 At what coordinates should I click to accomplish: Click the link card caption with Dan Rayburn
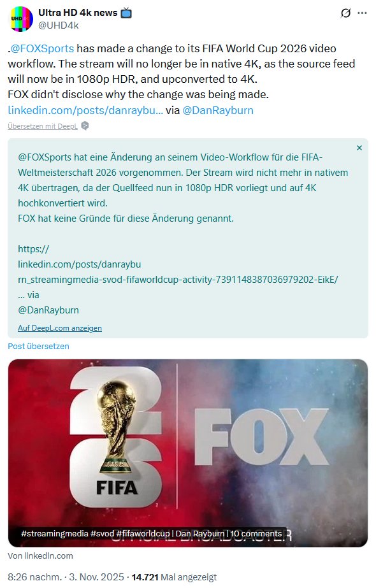coord(152,533)
